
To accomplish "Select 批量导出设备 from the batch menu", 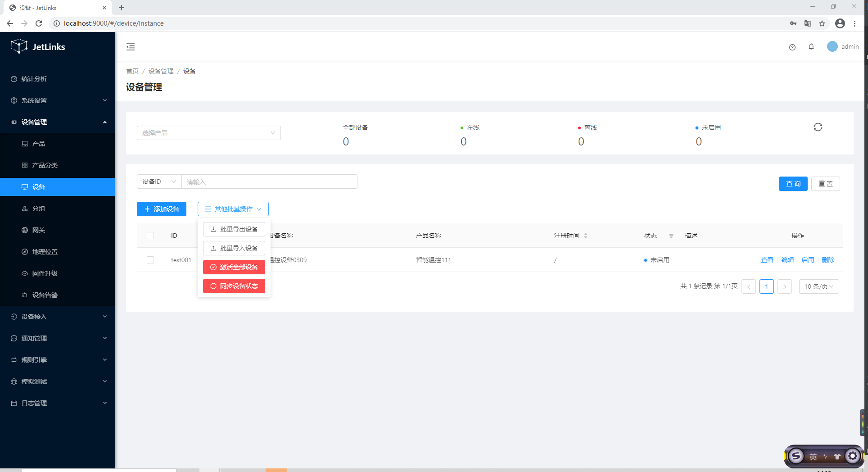I will 234,229.
